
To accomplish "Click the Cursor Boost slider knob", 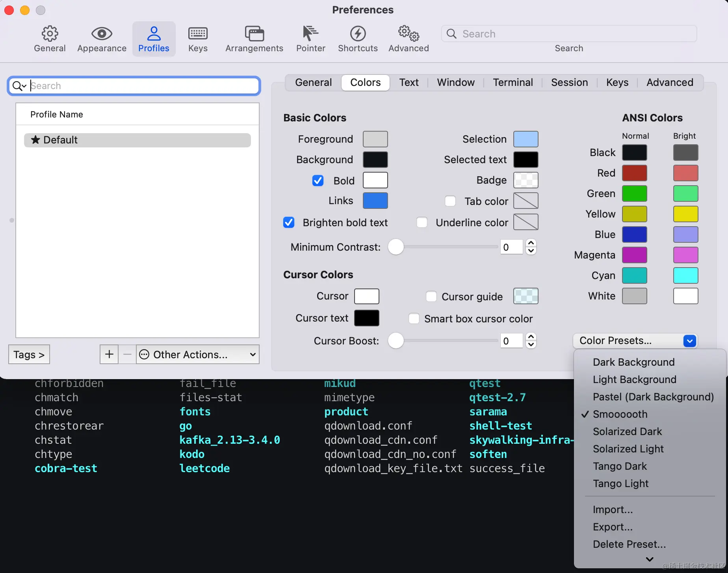I will [396, 340].
